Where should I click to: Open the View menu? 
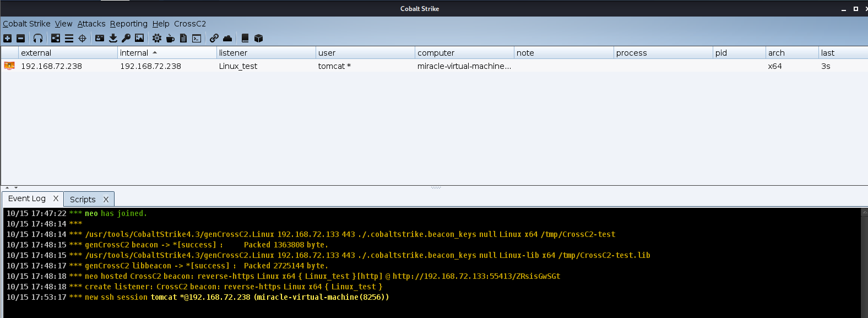[64, 24]
